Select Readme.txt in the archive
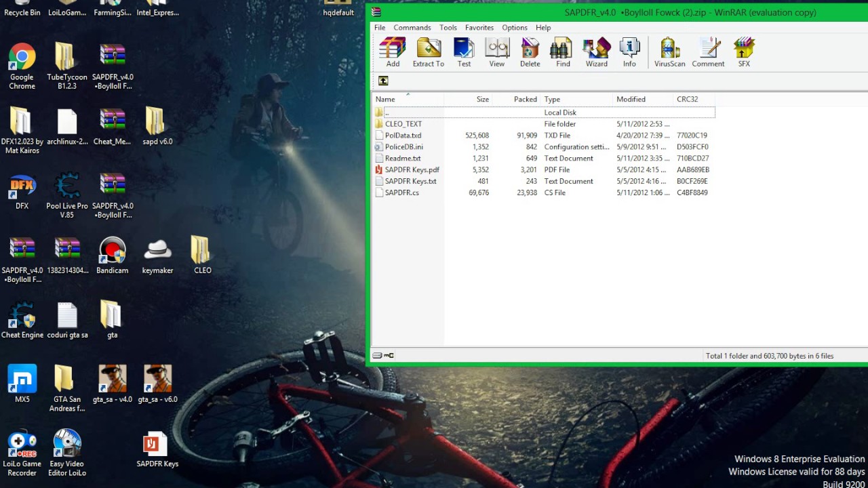Viewport: 868px width, 488px height. point(544,159)
